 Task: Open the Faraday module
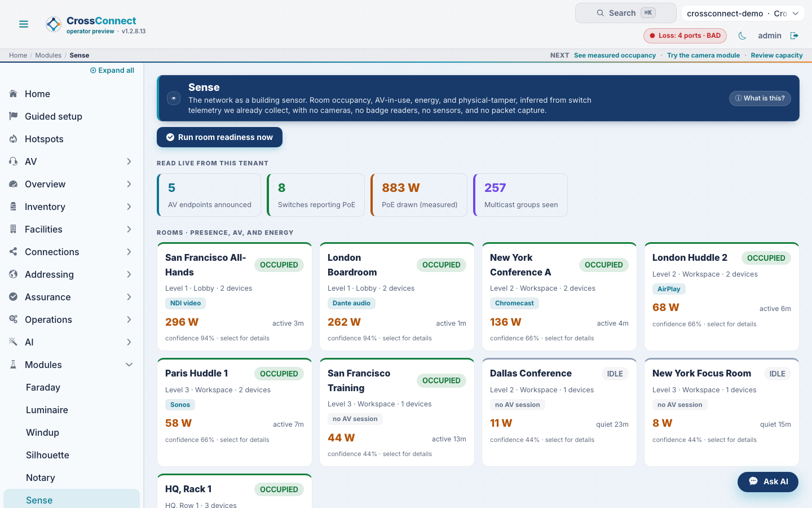click(x=72, y=387)
